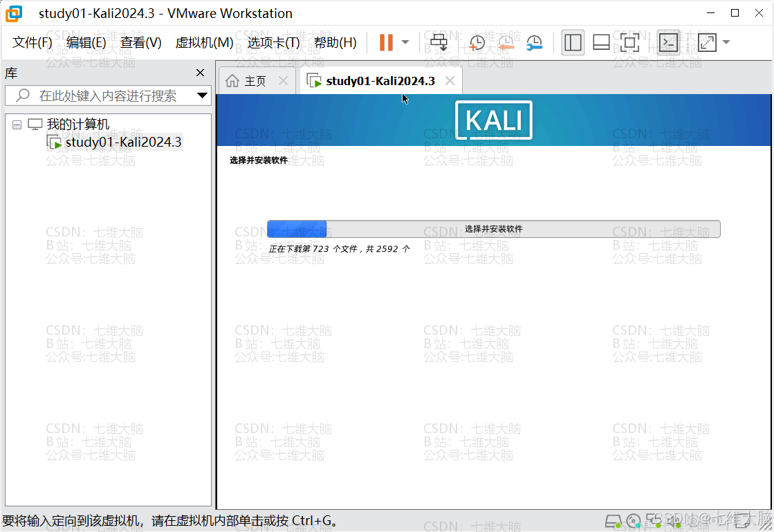Close the 库 library panel
The height and width of the screenshot is (532, 774).
click(200, 73)
